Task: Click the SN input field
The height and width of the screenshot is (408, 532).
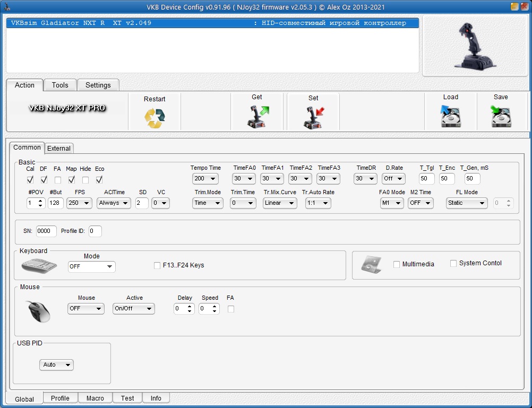Action: click(46, 231)
